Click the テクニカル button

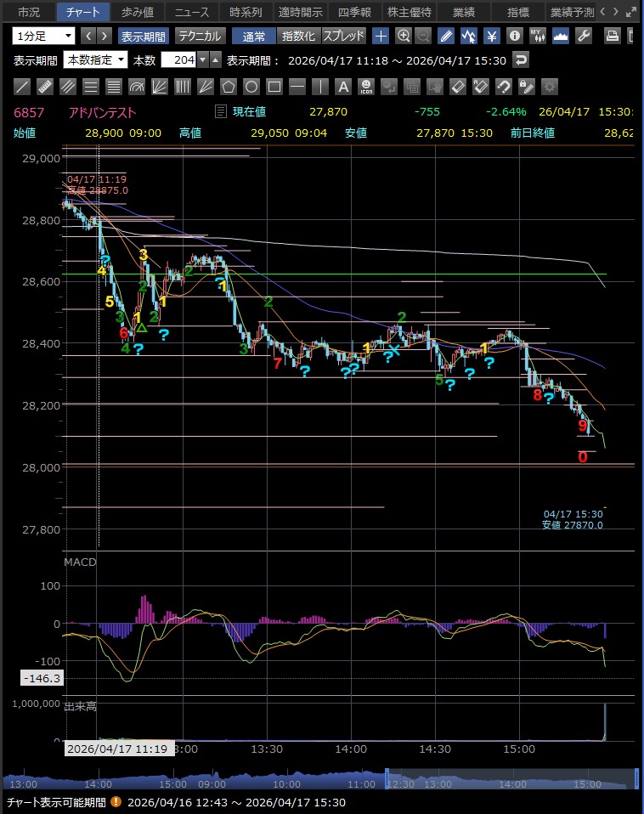tap(200, 36)
